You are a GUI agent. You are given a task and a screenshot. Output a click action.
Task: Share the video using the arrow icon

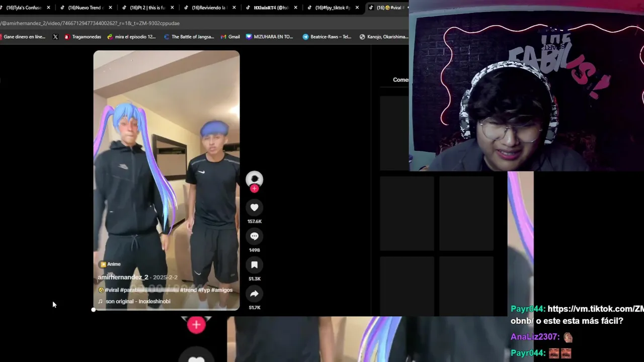[x=254, y=294]
